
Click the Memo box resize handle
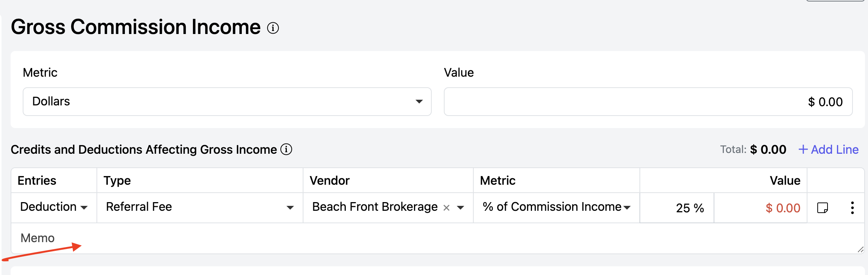(x=860, y=249)
